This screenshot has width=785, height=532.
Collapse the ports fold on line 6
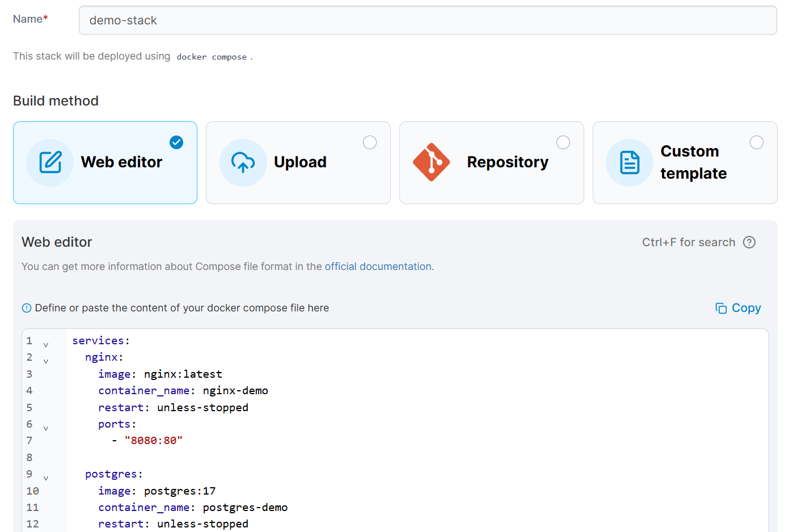click(46, 428)
